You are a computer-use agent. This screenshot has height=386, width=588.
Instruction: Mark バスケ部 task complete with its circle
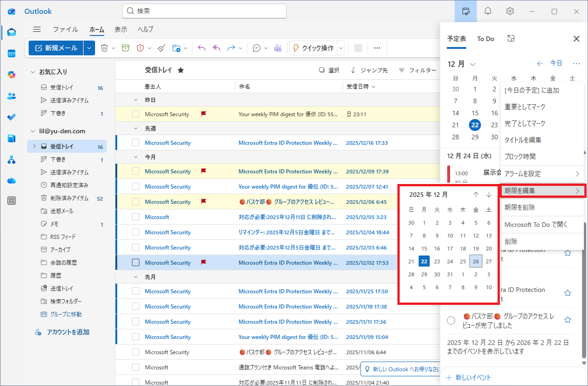451,320
